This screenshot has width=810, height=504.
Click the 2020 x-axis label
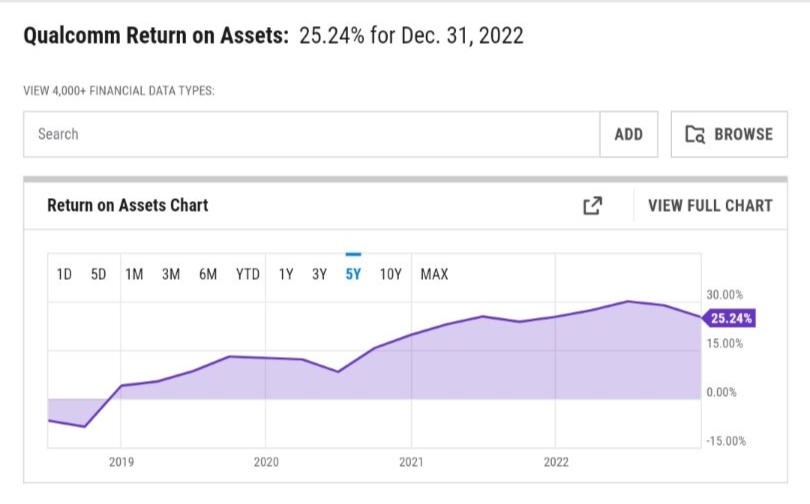(266, 462)
